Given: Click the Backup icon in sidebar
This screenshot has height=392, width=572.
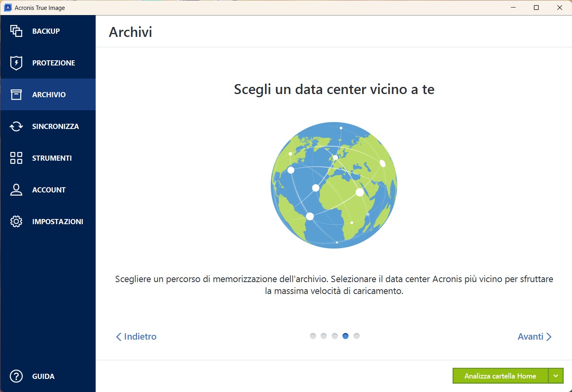Looking at the screenshot, I should pos(16,31).
